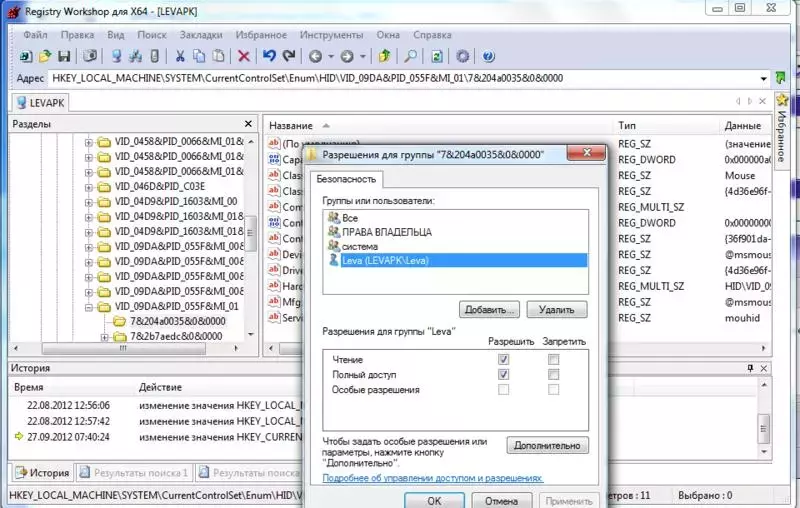Open the settings gear toolbar icon
This screenshot has width=800, height=508.
tap(462, 56)
